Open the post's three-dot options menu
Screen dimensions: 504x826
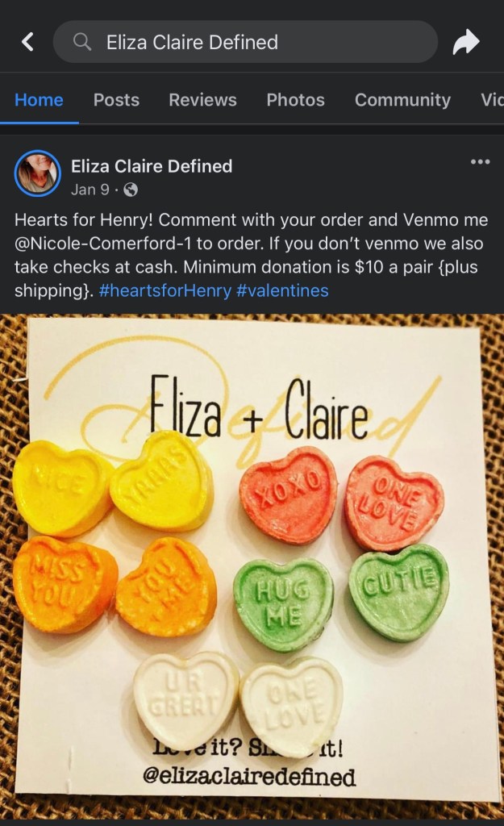tap(480, 161)
